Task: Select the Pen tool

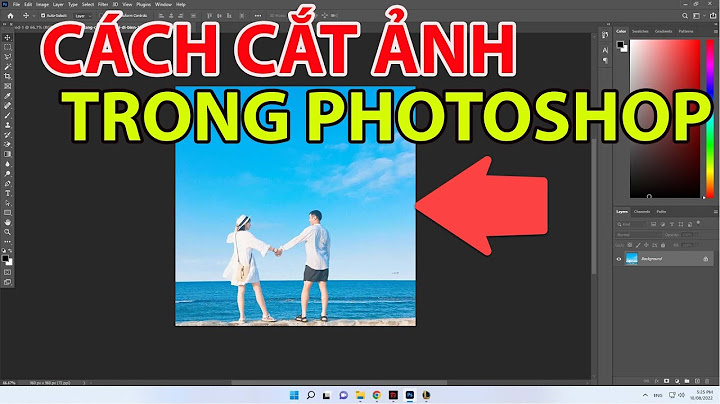Action: tap(7, 184)
